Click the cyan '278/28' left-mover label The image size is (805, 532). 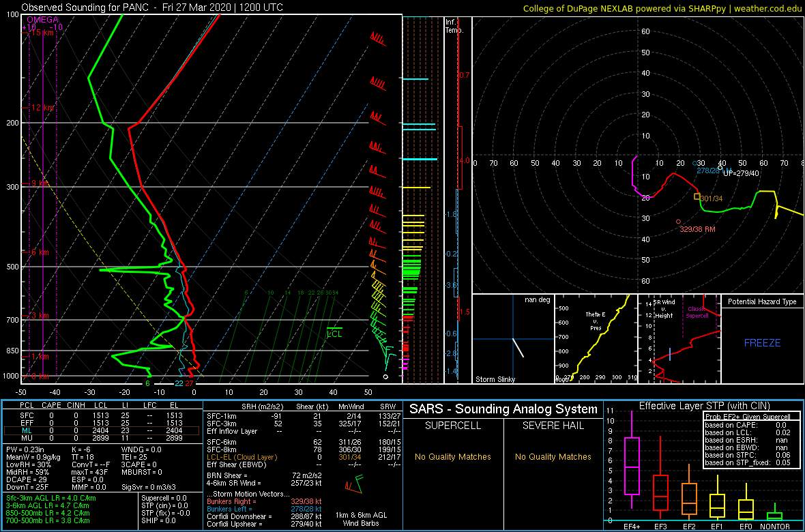tap(708, 170)
